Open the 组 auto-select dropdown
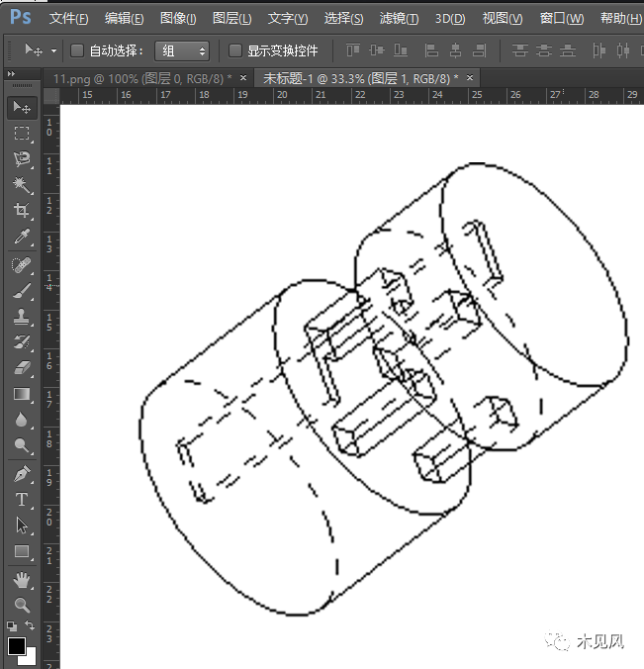This screenshot has width=644, height=669. tap(182, 51)
